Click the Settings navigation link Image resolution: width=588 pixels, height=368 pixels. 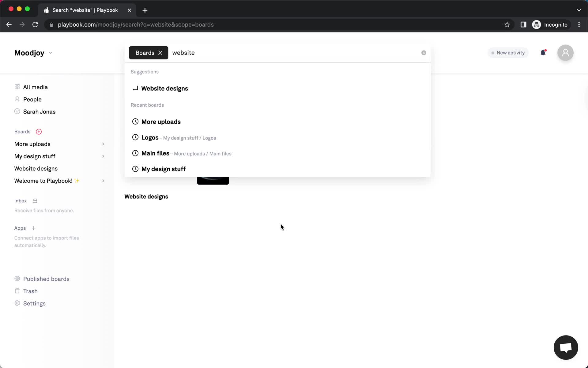coord(34,304)
